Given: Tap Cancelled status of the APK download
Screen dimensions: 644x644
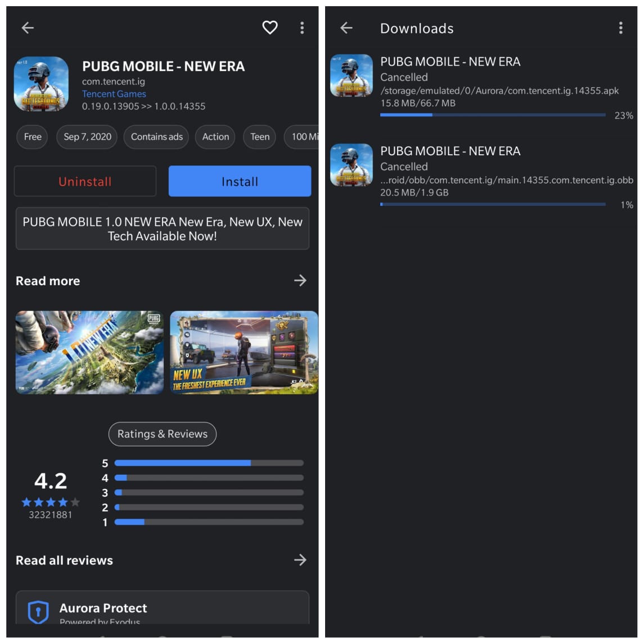Looking at the screenshot, I should [x=404, y=77].
